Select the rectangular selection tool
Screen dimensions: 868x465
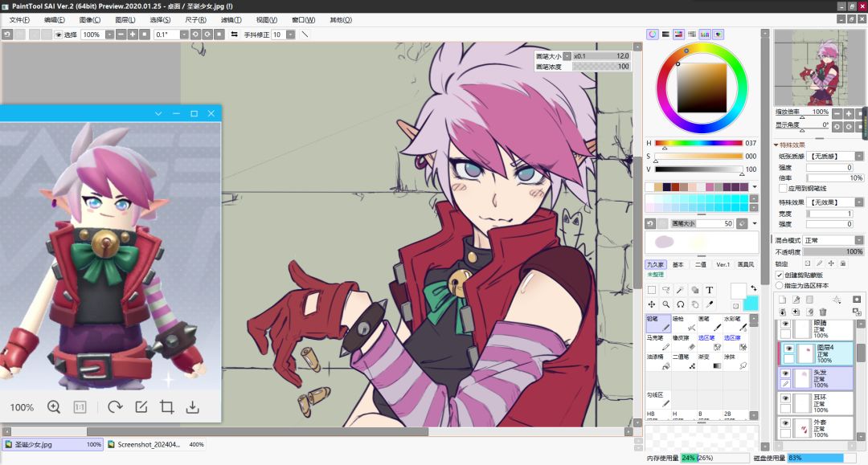[x=652, y=290]
